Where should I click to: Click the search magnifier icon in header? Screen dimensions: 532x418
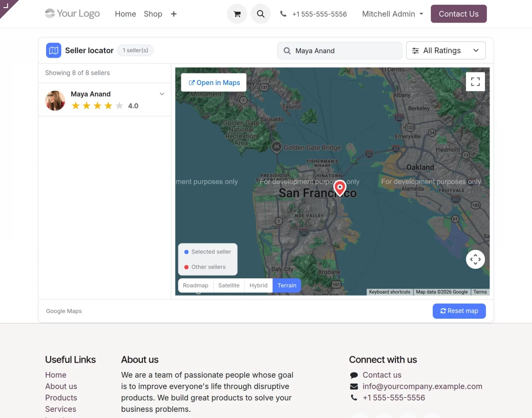[261, 14]
